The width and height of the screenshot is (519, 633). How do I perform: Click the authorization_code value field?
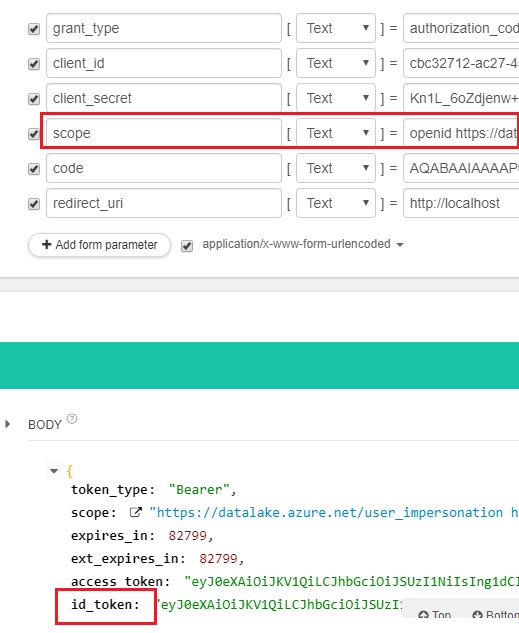[x=461, y=28]
